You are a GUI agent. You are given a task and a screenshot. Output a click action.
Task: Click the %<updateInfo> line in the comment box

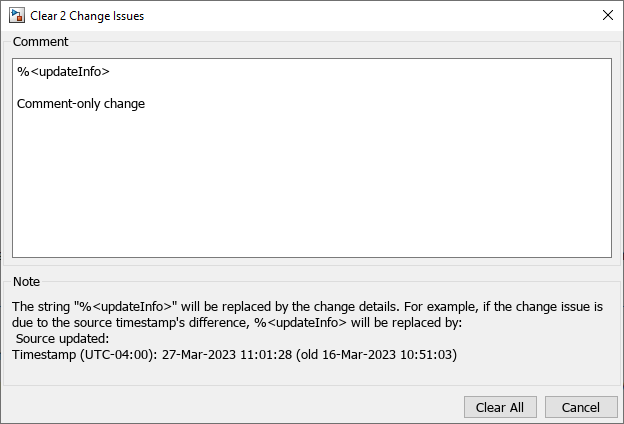[x=63, y=72]
